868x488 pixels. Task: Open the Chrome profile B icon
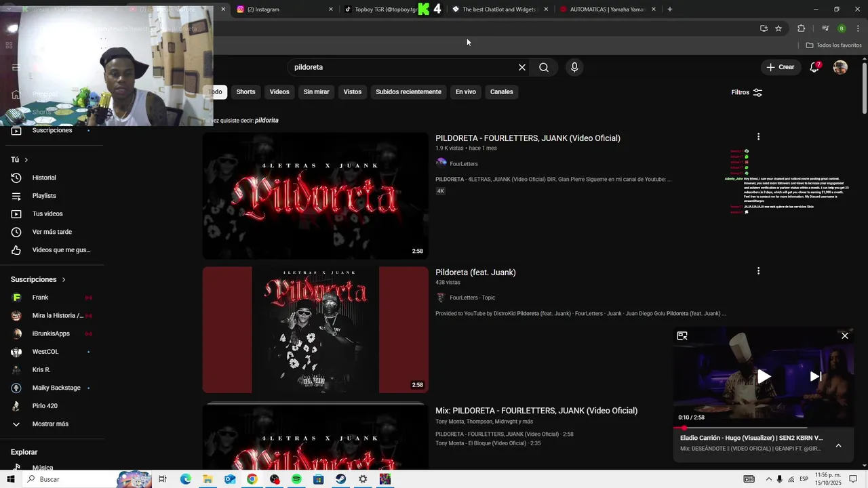[x=842, y=28]
